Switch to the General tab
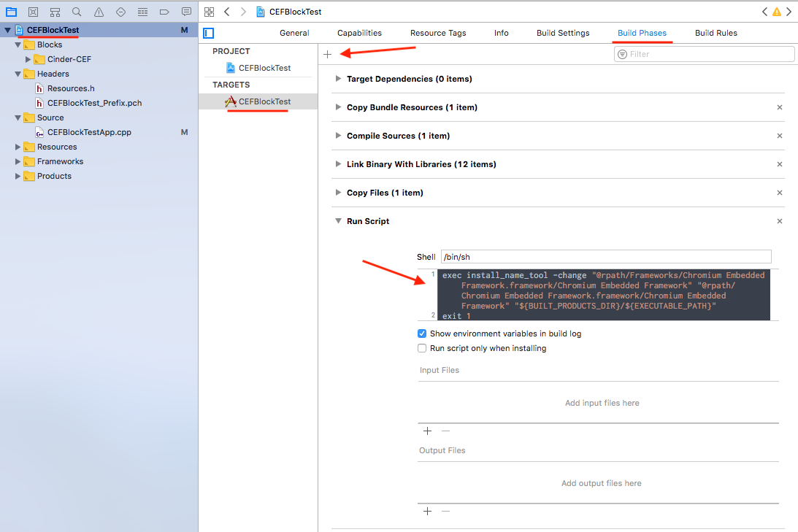Screen dimensions: 798x532 click(294, 33)
